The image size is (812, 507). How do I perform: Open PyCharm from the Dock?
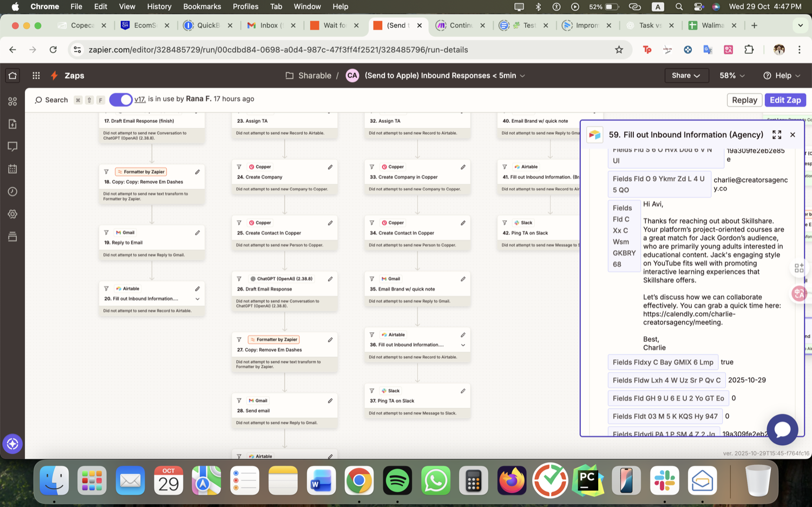[588, 480]
